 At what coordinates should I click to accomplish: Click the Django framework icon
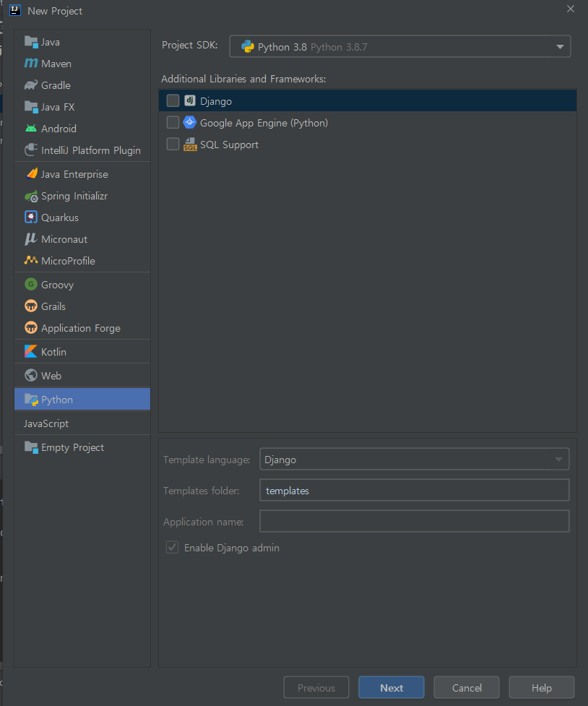190,100
